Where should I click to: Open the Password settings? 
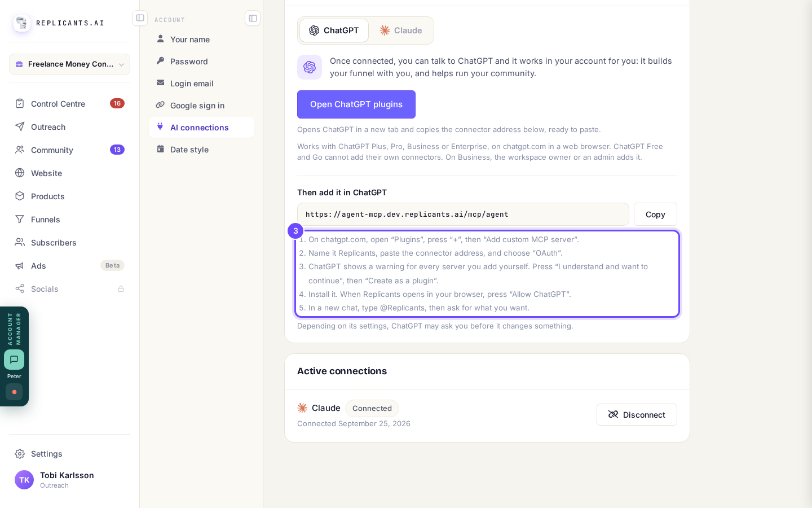click(x=201, y=61)
